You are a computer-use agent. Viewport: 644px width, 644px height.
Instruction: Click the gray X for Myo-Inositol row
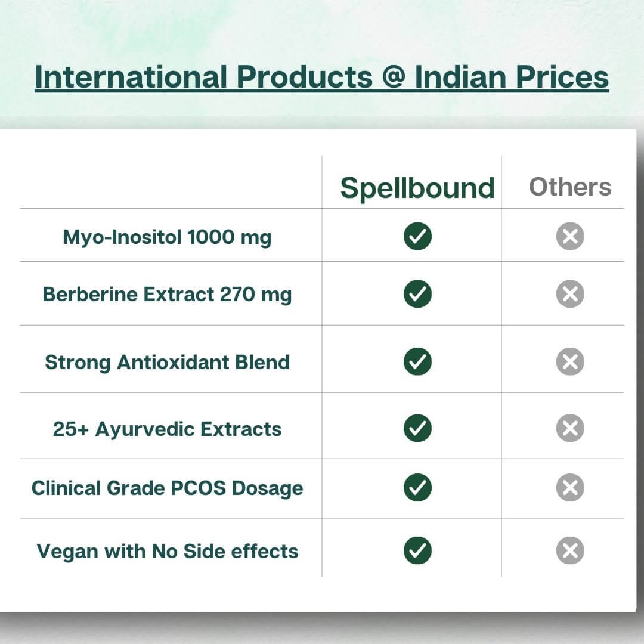point(570,237)
